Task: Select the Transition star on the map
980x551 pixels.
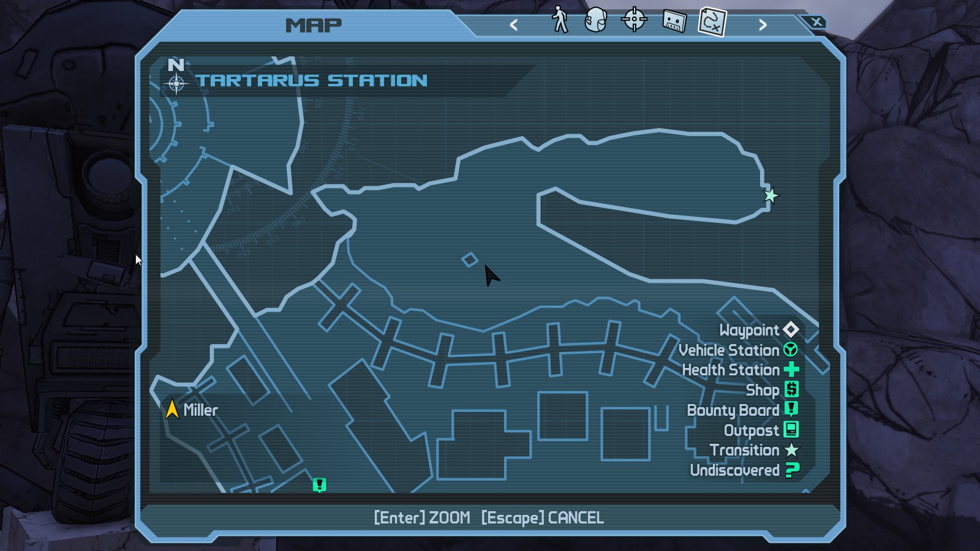Action: (x=771, y=195)
